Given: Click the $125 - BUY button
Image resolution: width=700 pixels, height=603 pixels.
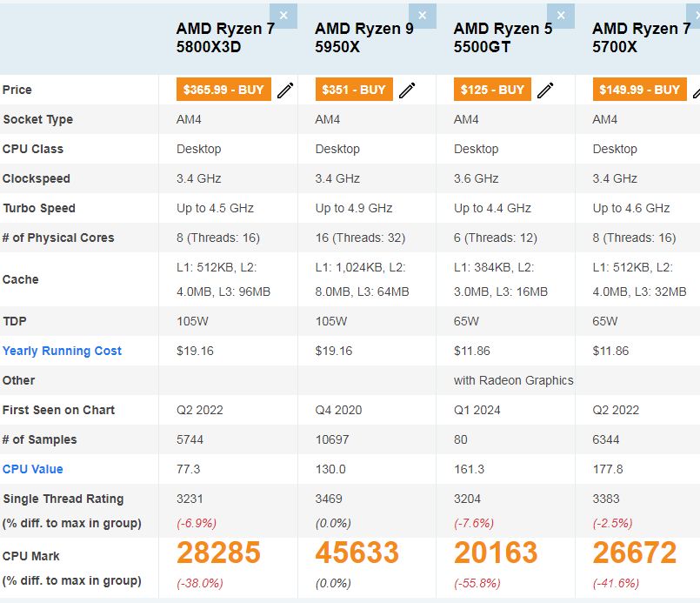Looking at the screenshot, I should point(492,90).
